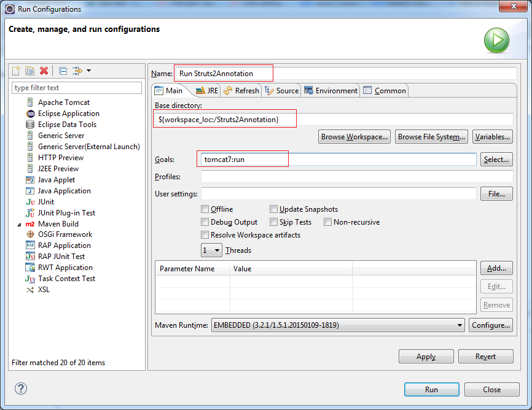This screenshot has width=532, height=410.
Task: Switch to the Environment tab
Action: tap(331, 91)
